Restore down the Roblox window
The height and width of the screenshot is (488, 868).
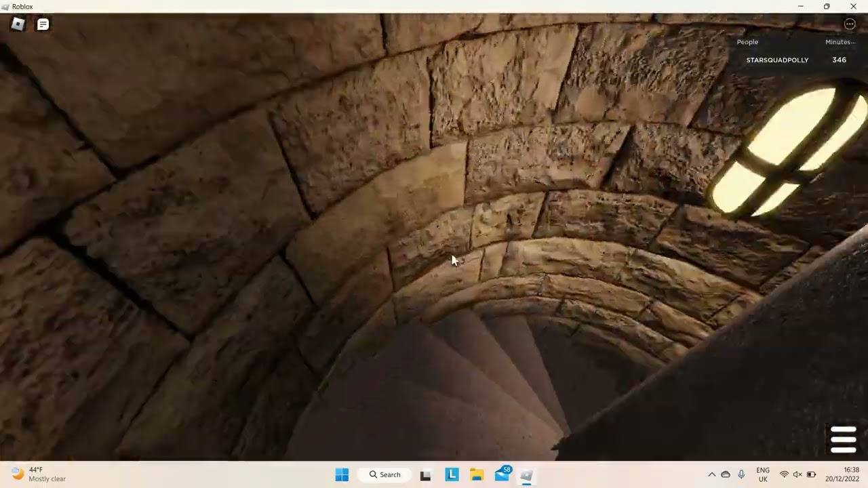point(827,6)
